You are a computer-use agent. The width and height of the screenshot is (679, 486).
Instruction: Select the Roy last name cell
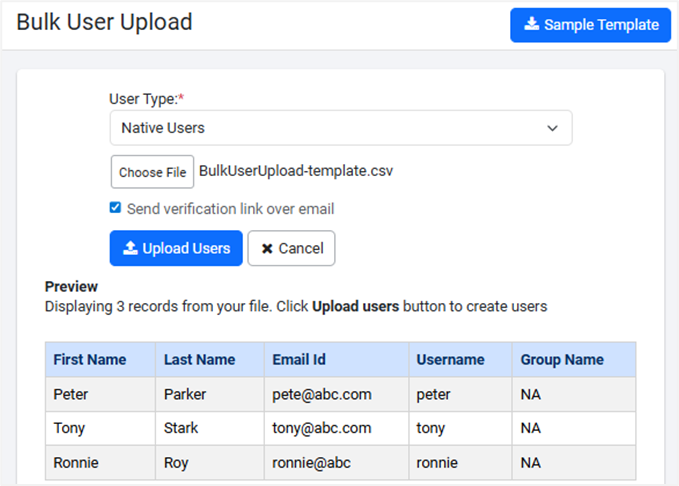click(210, 463)
